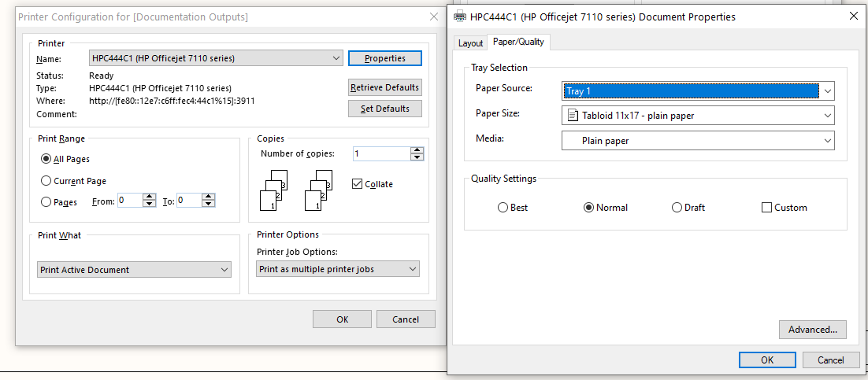Select the Current Page radio button
The width and height of the screenshot is (868, 380).
46,181
